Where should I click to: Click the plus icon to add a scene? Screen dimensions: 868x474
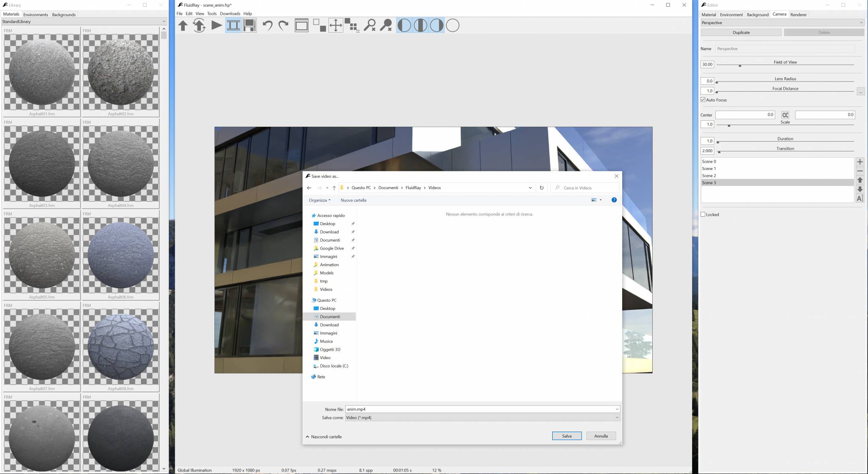coord(860,162)
